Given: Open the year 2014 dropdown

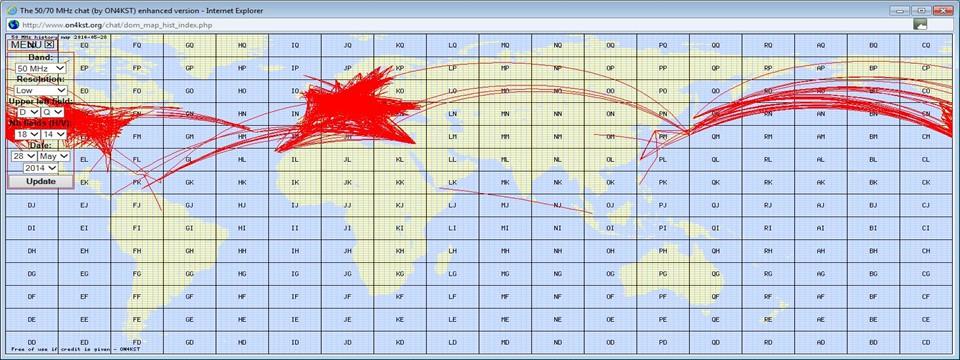Looking at the screenshot, I should (41, 168).
